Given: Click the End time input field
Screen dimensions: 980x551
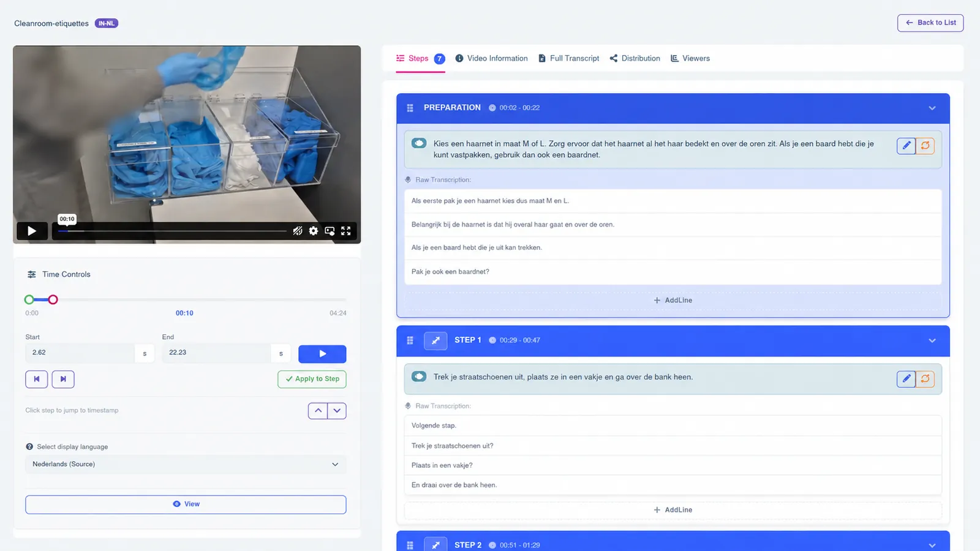Looking at the screenshot, I should pyautogui.click(x=217, y=353).
